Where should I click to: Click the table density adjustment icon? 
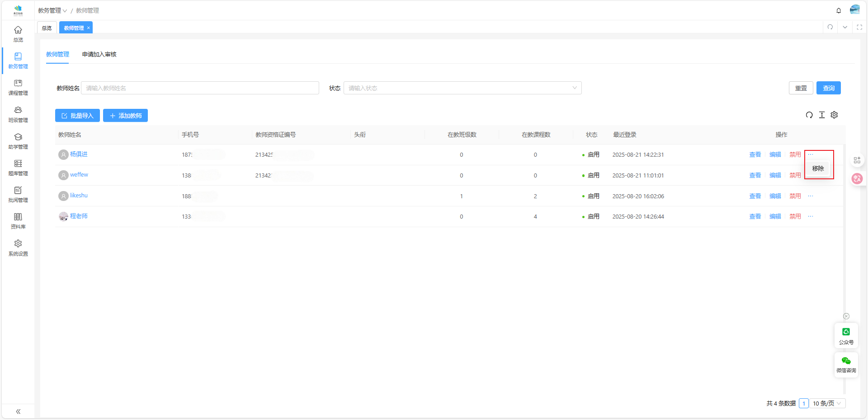click(x=821, y=115)
